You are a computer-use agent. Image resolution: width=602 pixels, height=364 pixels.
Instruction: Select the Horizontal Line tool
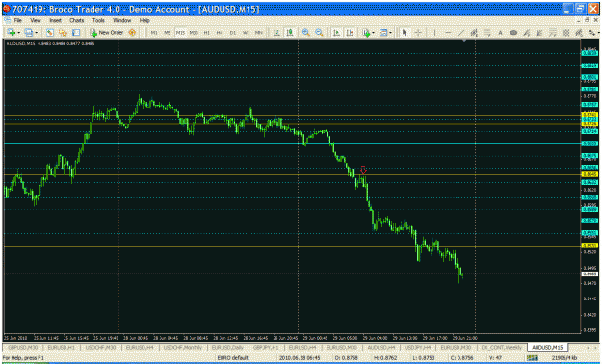tap(448, 33)
